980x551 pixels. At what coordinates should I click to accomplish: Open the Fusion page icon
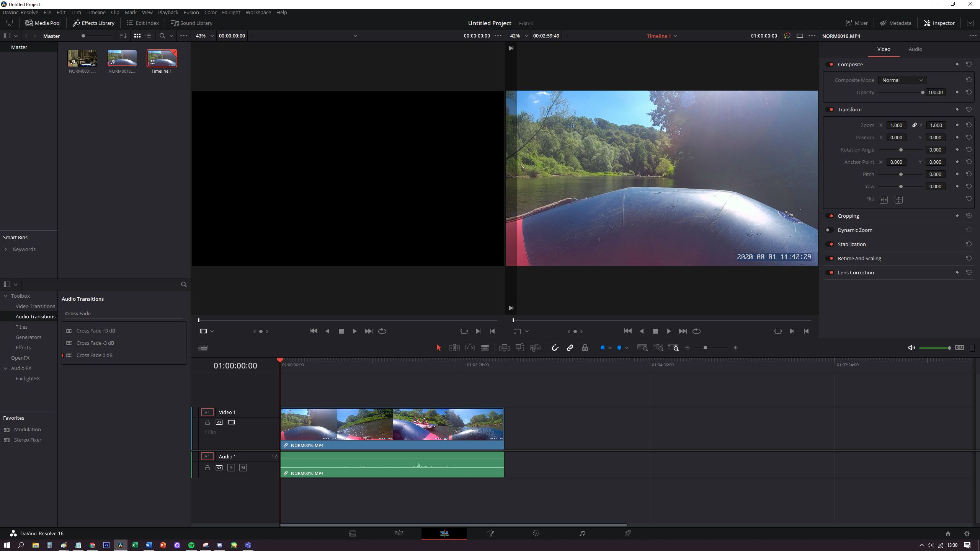(490, 533)
